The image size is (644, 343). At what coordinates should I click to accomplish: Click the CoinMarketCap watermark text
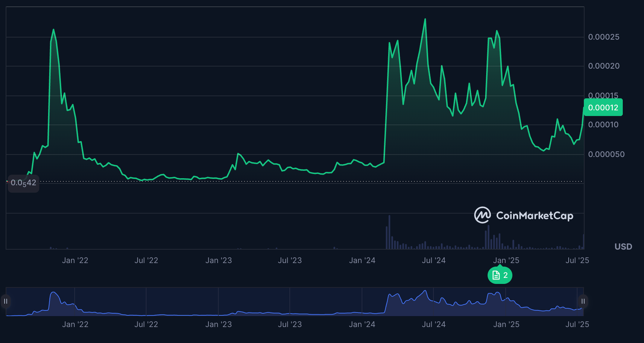pos(535,216)
